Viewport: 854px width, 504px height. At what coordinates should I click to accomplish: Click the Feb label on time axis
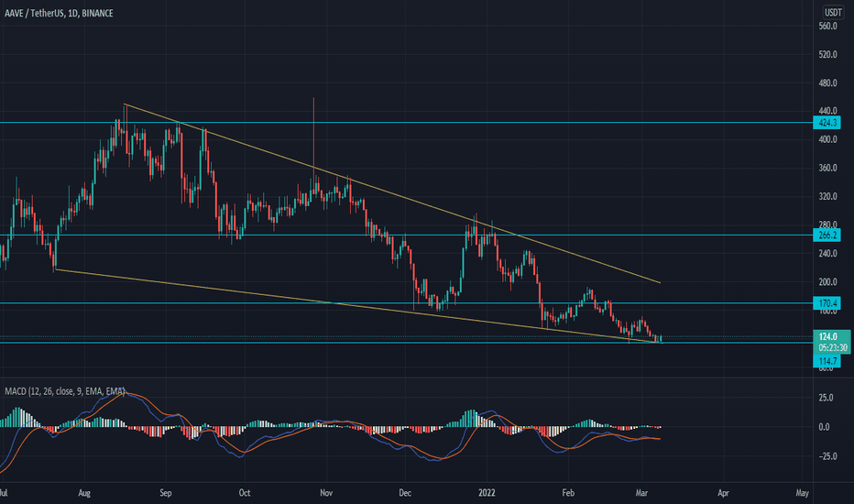568,493
